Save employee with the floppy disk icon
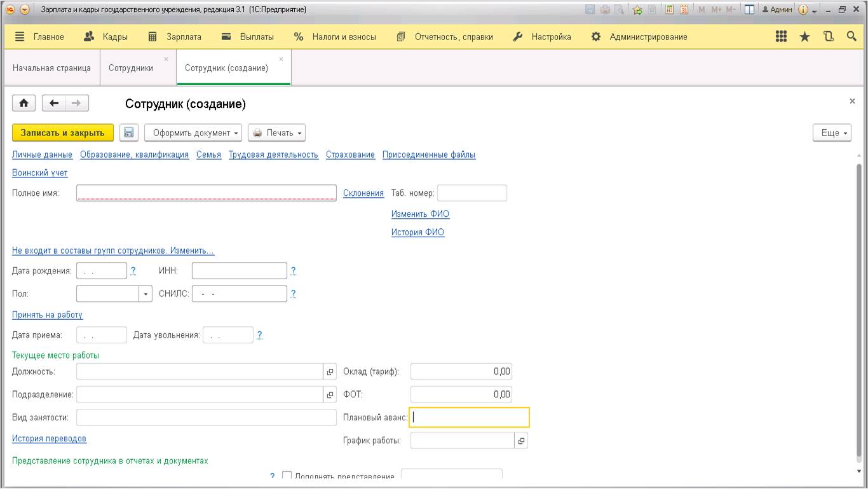The image size is (868, 489). [x=128, y=133]
